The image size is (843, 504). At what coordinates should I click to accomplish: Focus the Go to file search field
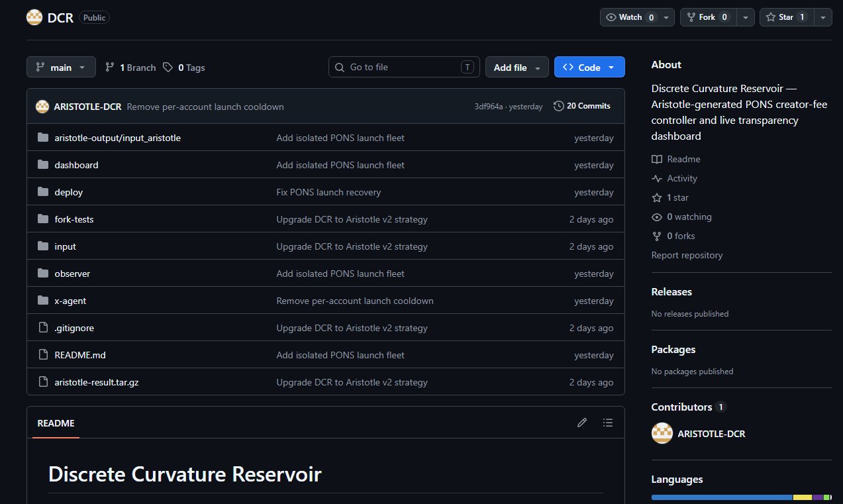(x=404, y=67)
